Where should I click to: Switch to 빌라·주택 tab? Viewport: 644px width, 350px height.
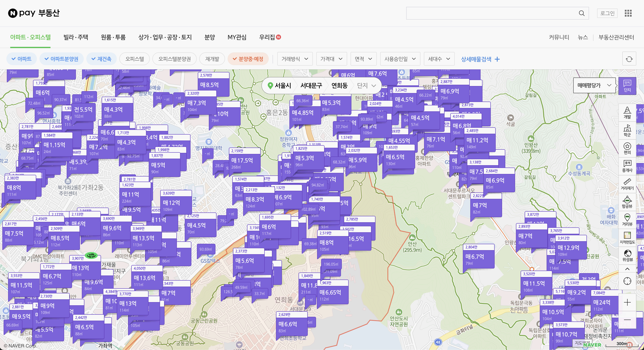tap(76, 37)
